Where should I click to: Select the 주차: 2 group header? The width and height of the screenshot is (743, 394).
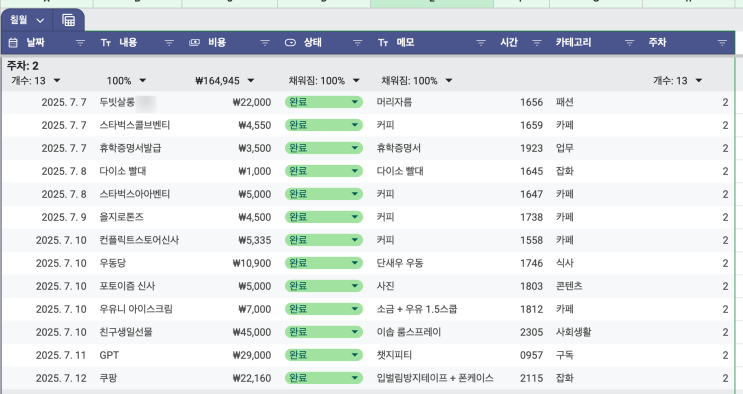click(23, 66)
